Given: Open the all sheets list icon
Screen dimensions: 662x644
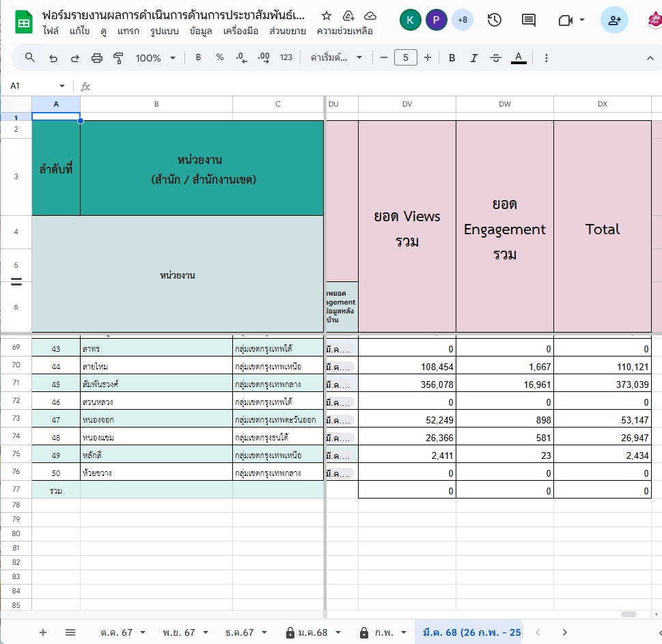Looking at the screenshot, I should pyautogui.click(x=70, y=632).
